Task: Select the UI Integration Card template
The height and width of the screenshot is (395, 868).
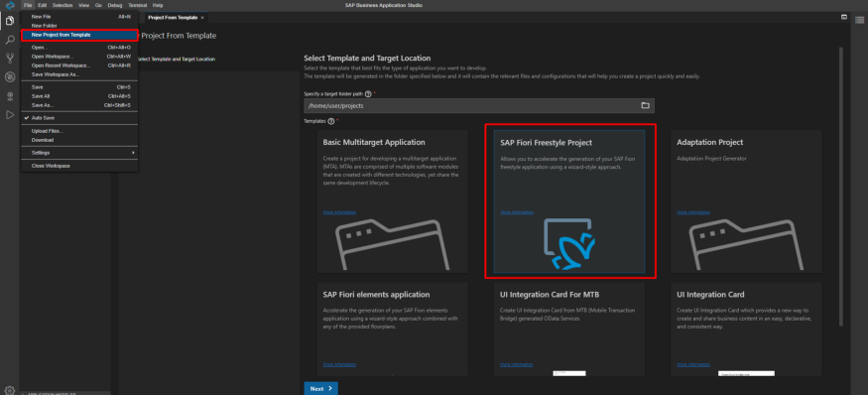Action: pyautogui.click(x=746, y=329)
